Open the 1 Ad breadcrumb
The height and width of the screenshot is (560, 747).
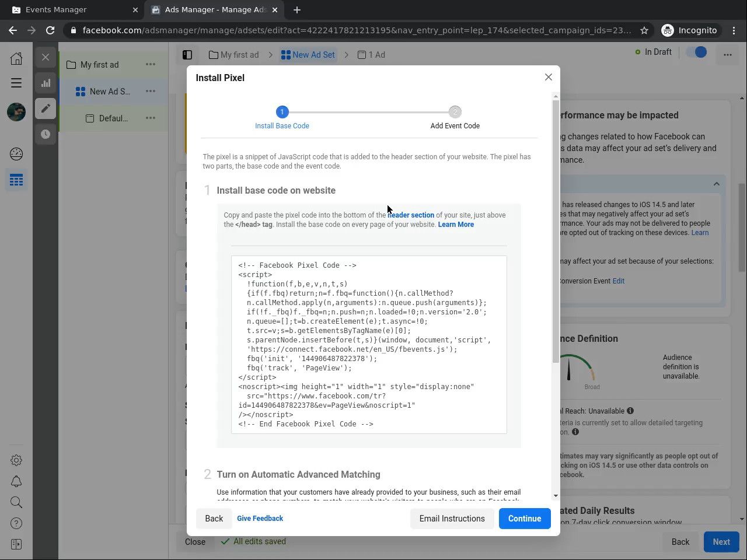click(371, 55)
